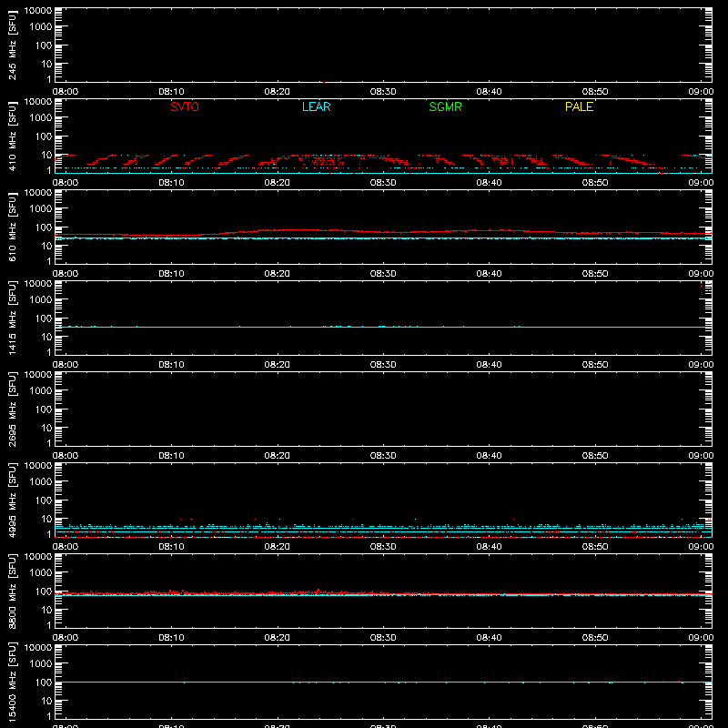728x728 pixels.
Task: Click 08:40 under the 2695 MHz panel
Action: coord(489,456)
